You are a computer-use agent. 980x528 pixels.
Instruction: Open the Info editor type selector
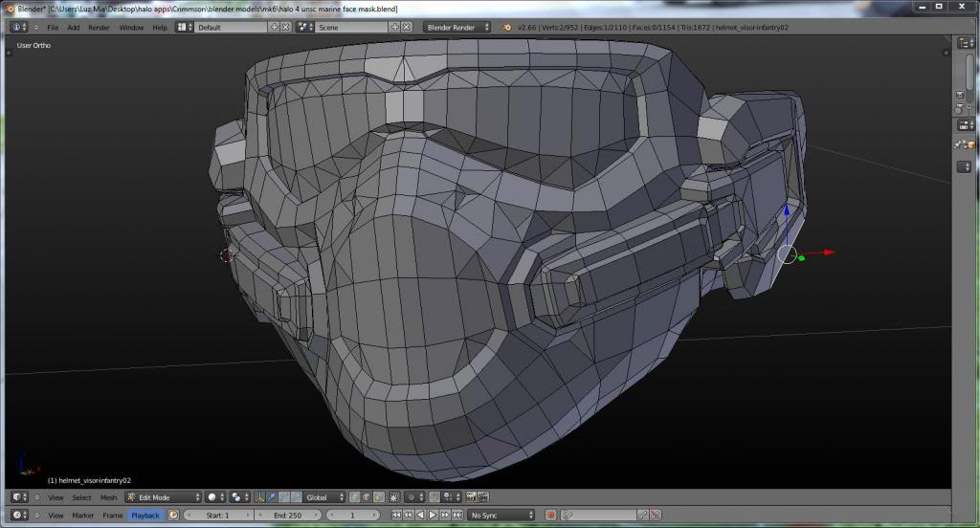pyautogui.click(x=19, y=27)
